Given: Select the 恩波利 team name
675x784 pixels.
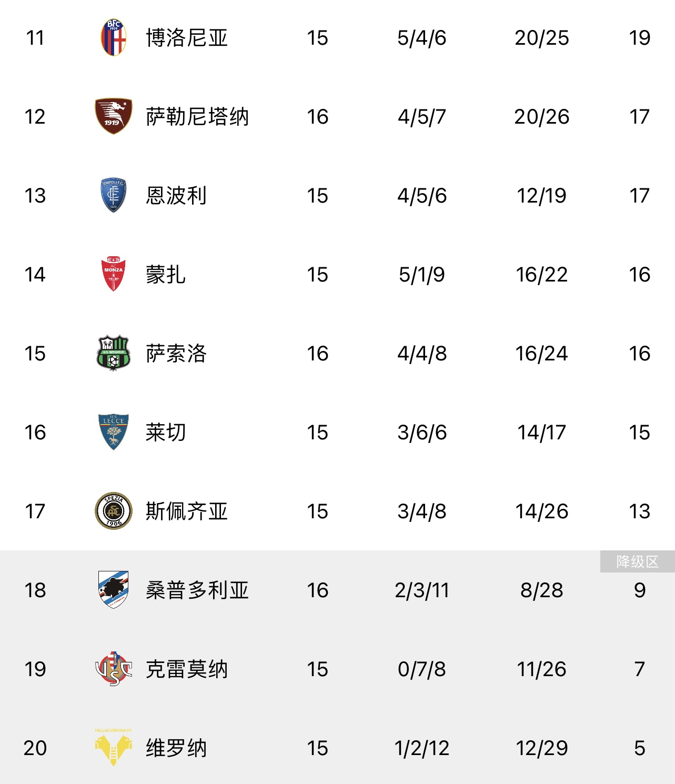Looking at the screenshot, I should (176, 195).
